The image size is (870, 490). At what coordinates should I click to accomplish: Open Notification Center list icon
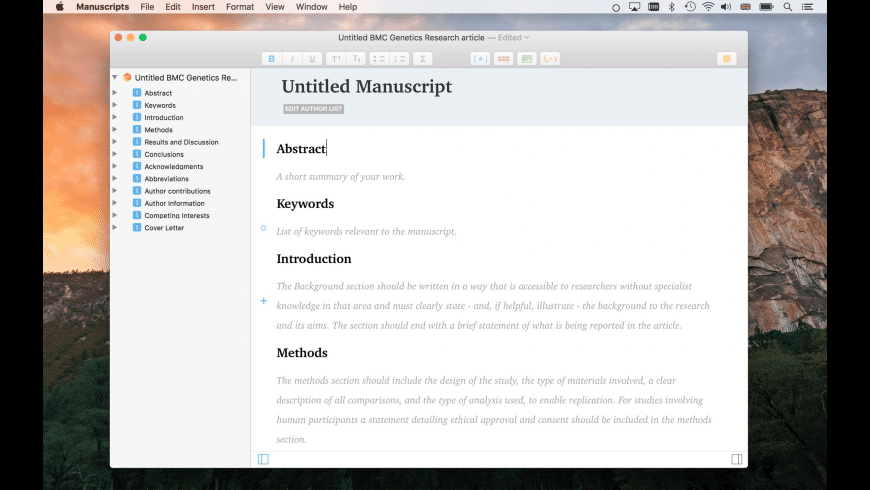pos(808,7)
